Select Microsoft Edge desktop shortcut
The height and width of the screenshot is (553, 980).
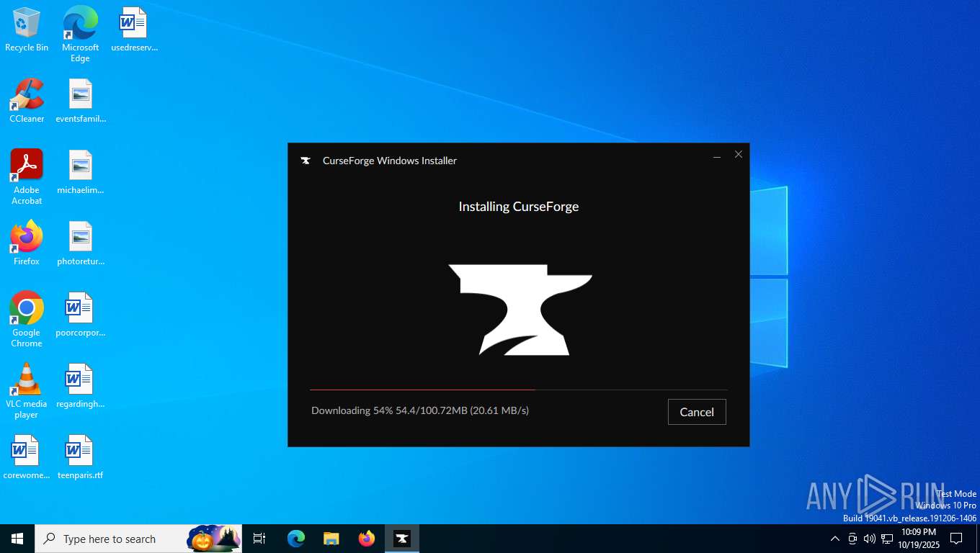pyautogui.click(x=80, y=34)
